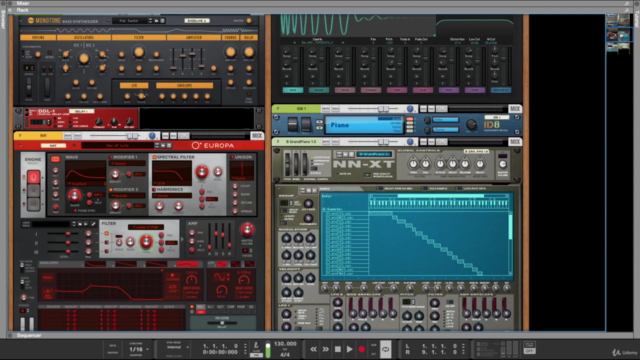Open the Europa filter type selector

[x=145, y=227]
